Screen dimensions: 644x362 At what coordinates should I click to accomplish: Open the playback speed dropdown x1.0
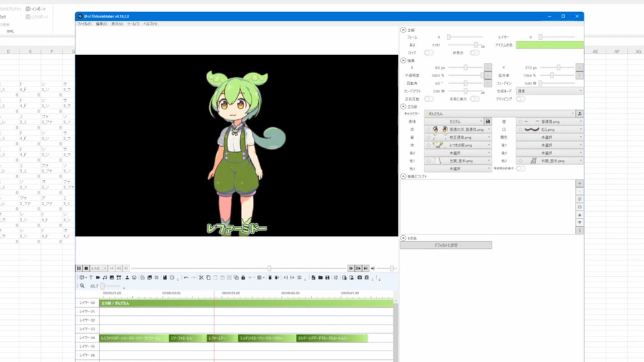[x=99, y=268]
